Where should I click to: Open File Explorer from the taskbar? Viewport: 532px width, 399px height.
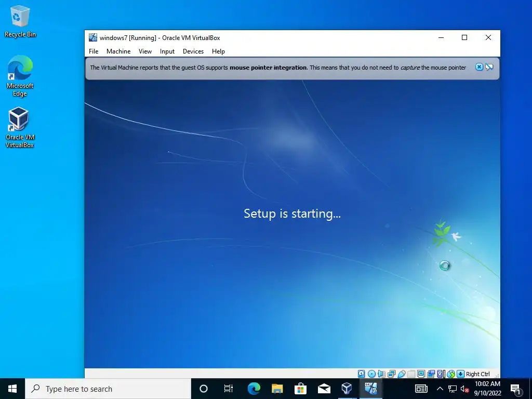click(277, 389)
